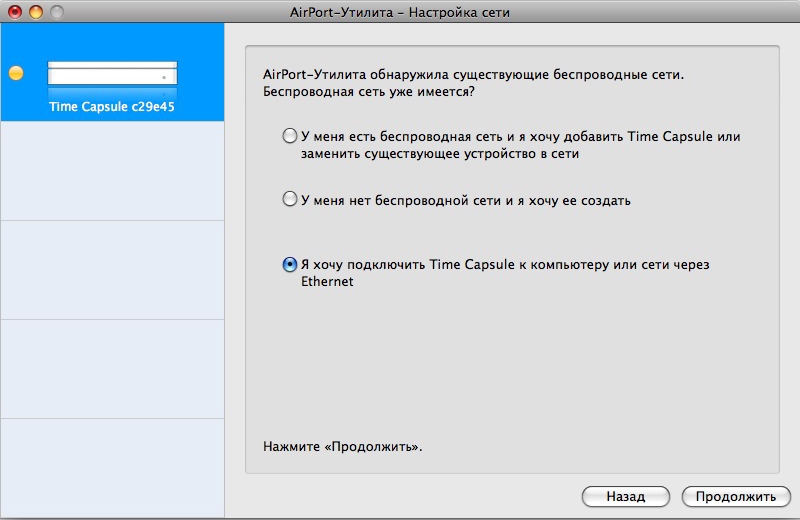Click the second empty sidebar row
800x520 pixels.
point(112,270)
